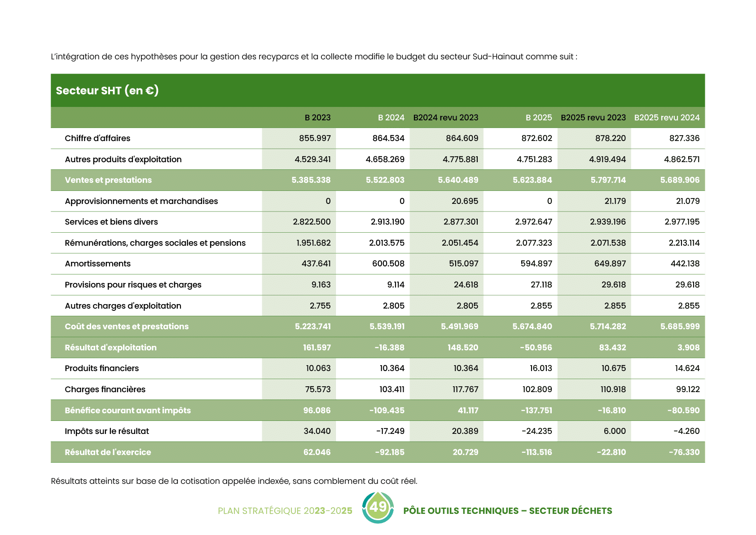Screen dimensions: 756x535
Task: Click the PLAN STRATÉGIQUE 2023-2025 footer text
Action: coord(285,511)
